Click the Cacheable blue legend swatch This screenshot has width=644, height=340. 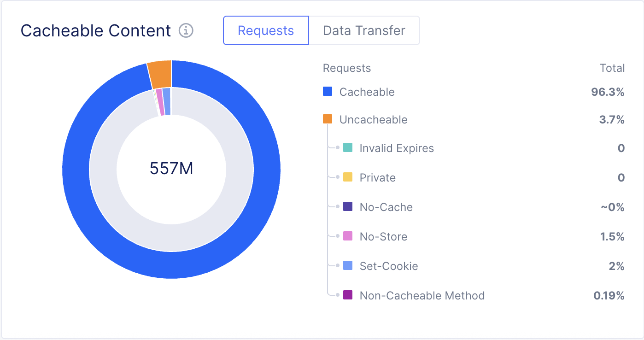328,91
